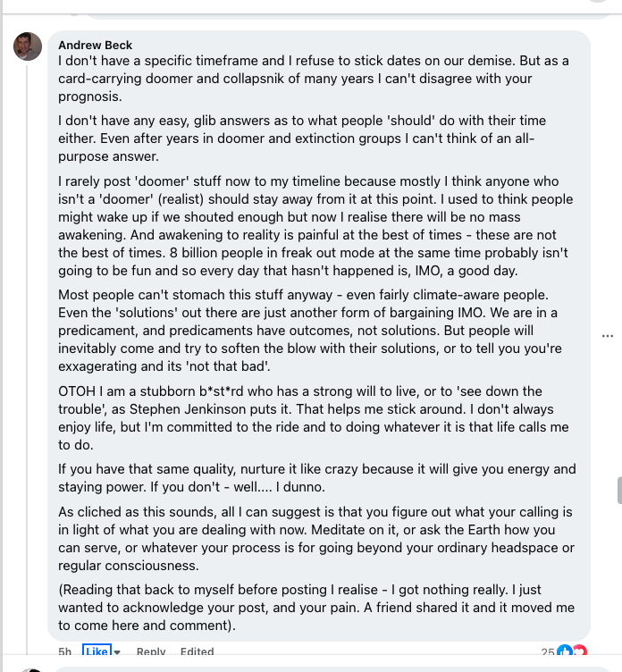Like Andrew Beck's comment

tap(97, 652)
